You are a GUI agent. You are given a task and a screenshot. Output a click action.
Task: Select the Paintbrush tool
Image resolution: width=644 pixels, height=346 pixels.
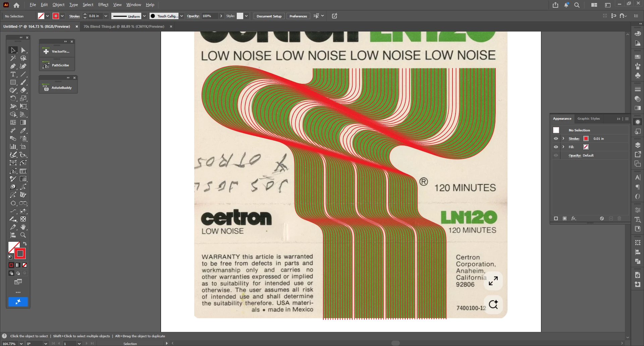coord(23,82)
